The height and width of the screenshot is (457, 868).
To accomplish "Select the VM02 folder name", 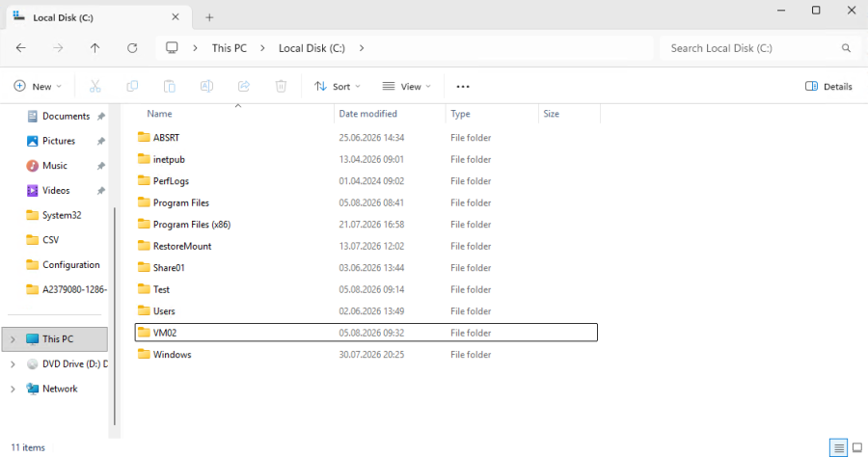I will (165, 333).
